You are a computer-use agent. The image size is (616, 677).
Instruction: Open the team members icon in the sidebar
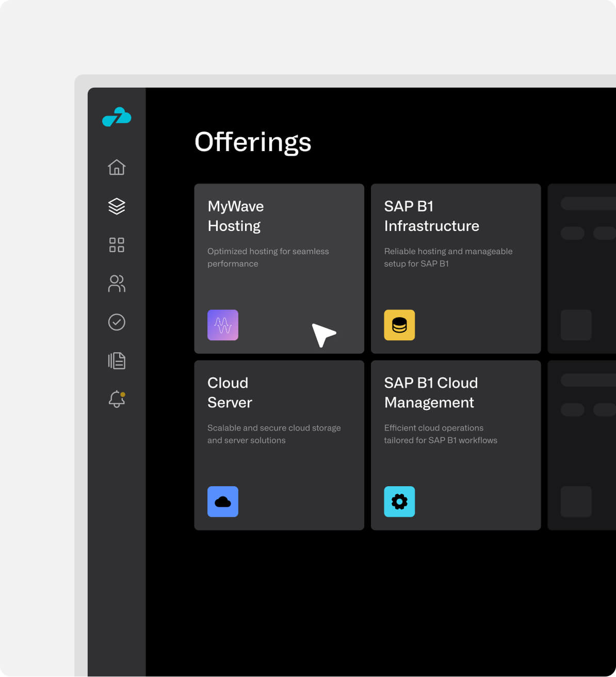(117, 284)
